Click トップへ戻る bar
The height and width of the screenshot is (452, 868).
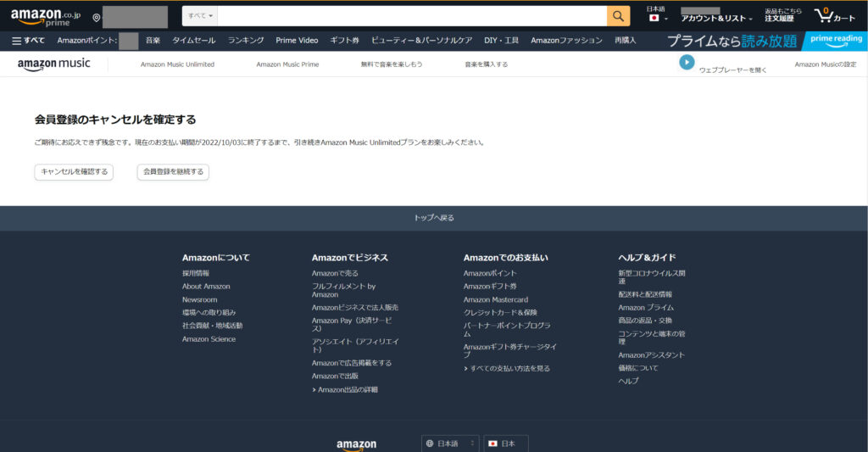pos(434,218)
